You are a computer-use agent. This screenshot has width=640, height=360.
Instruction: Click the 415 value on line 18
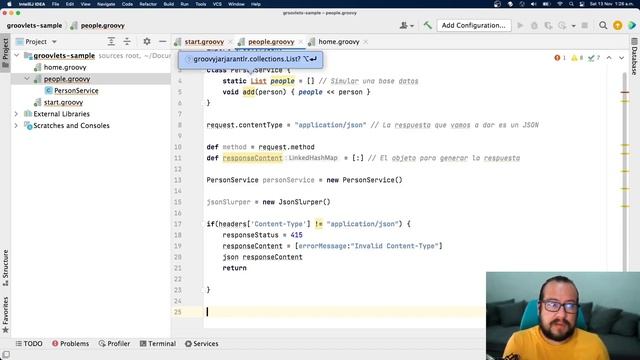click(x=296, y=235)
